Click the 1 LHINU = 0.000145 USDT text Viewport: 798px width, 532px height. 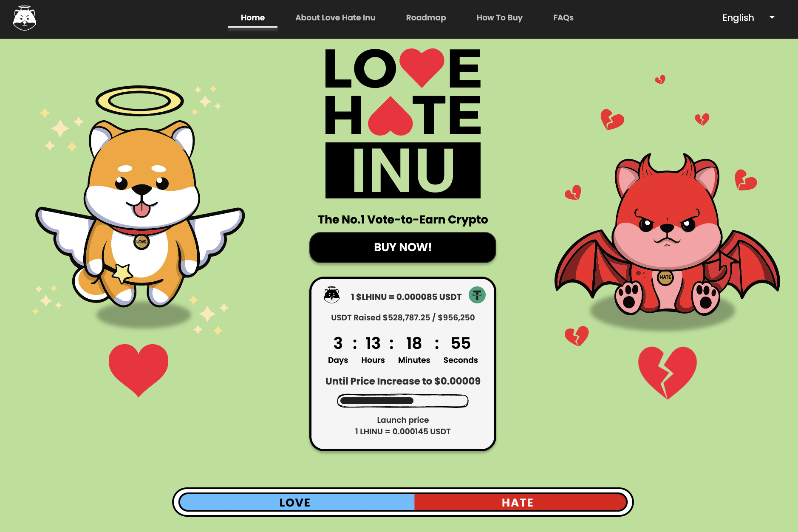pos(403,431)
